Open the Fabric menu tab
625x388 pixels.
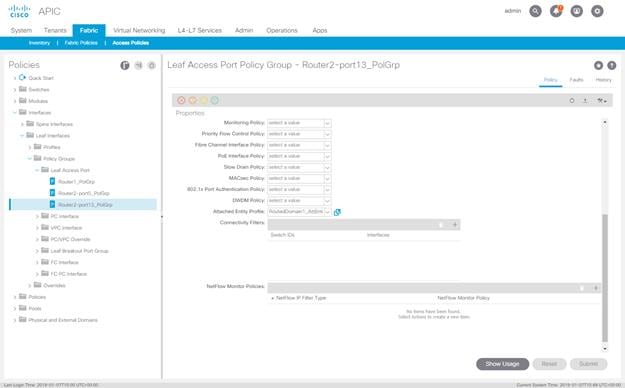[89, 30]
